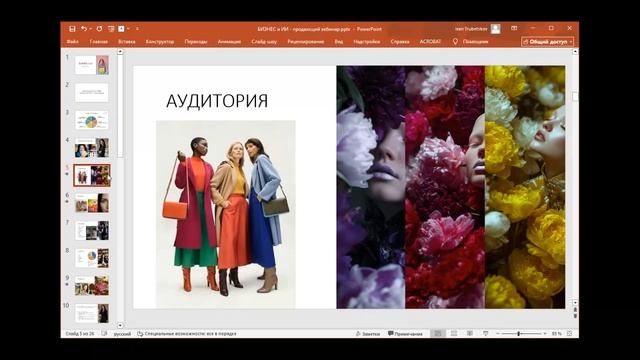Toggle the Примечания comments button
This screenshot has width=640, height=360.
pos(405,334)
